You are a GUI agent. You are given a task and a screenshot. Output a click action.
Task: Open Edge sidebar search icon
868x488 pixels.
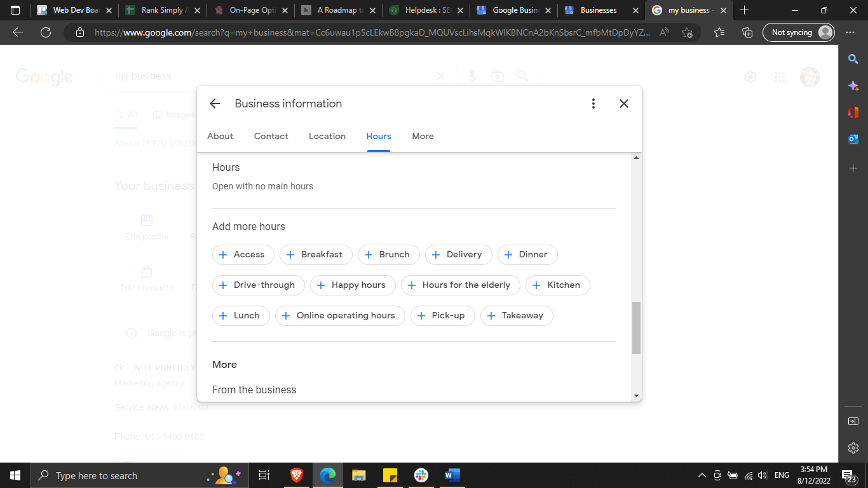[x=853, y=59]
